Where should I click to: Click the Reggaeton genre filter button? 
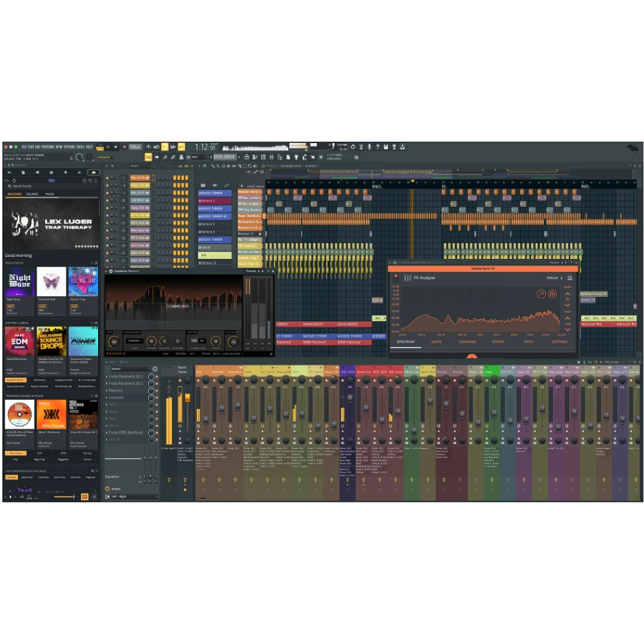[63, 459]
